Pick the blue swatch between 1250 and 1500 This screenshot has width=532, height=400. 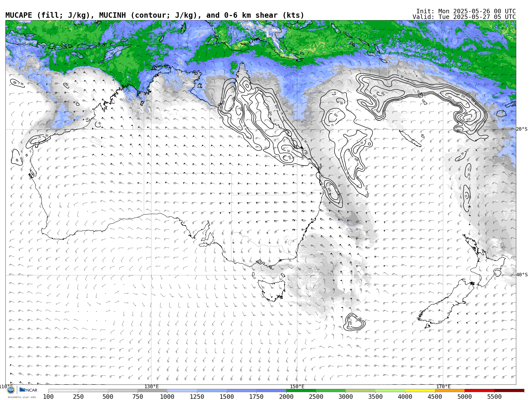point(212,390)
